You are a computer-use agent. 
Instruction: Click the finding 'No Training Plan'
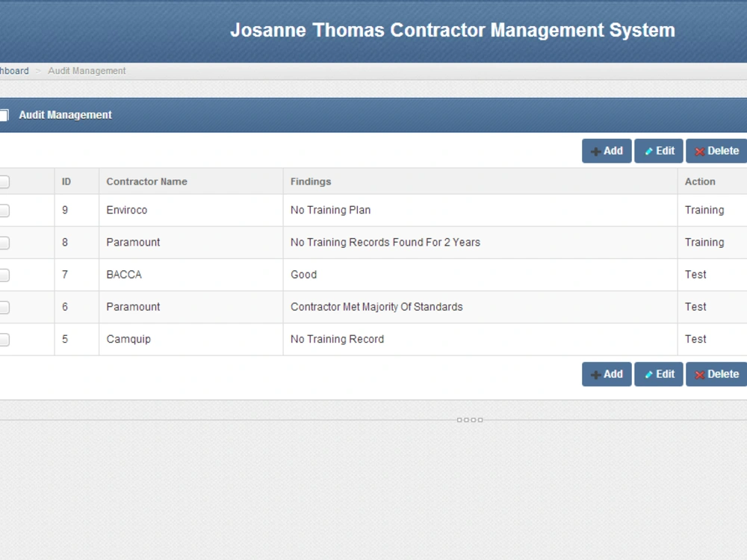point(331,210)
